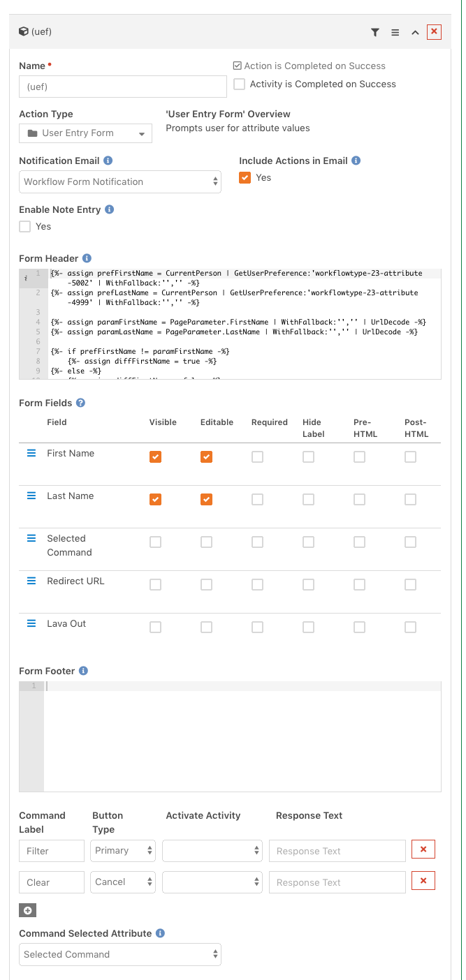466x980 pixels.
Task: Delete the (uef) action with red X
Action: pos(434,31)
